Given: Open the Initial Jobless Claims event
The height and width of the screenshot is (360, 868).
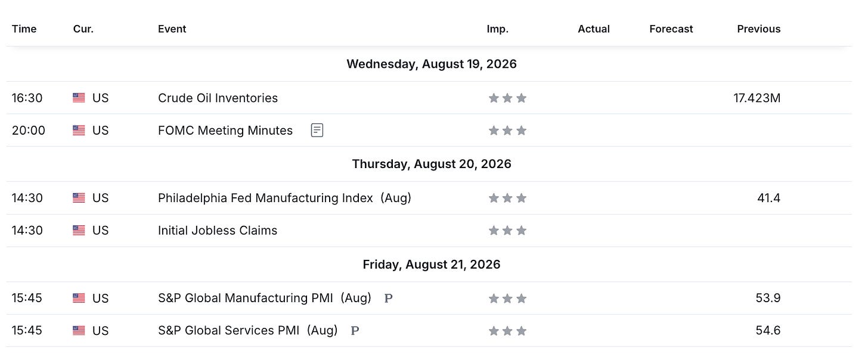Looking at the screenshot, I should coord(218,230).
